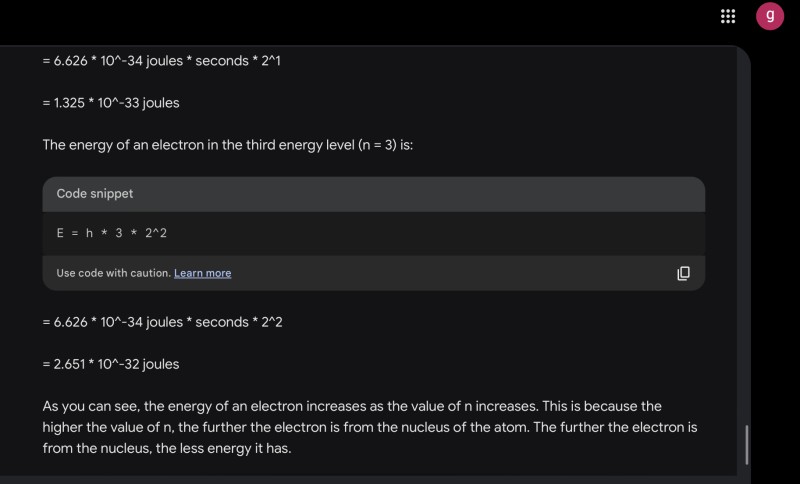The image size is (800, 484).
Task: Click the code line E = h * 3 * 2^2
Action: coord(111,233)
